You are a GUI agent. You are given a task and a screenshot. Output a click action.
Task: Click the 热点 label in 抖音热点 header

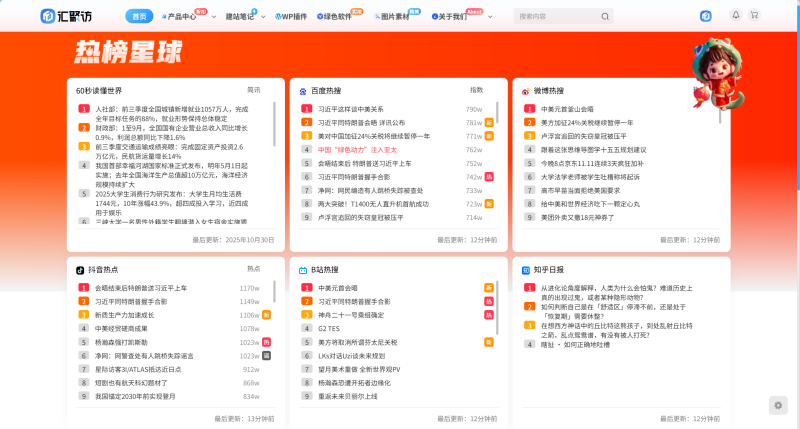(x=254, y=269)
